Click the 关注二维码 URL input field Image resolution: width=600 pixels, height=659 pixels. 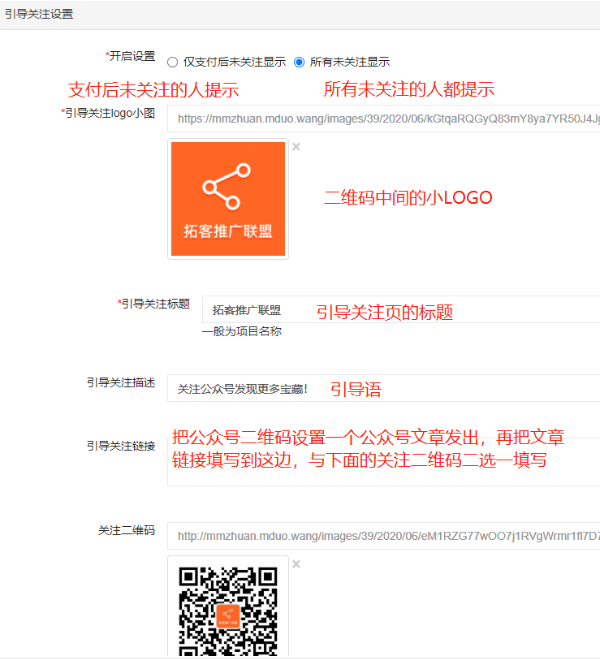pyautogui.click(x=384, y=536)
